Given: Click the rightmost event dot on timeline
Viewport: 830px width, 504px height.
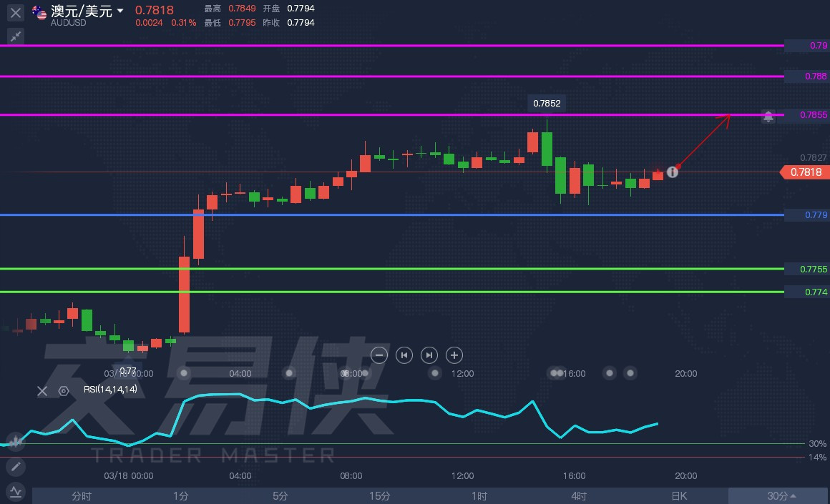Looking at the screenshot, I should [630, 373].
